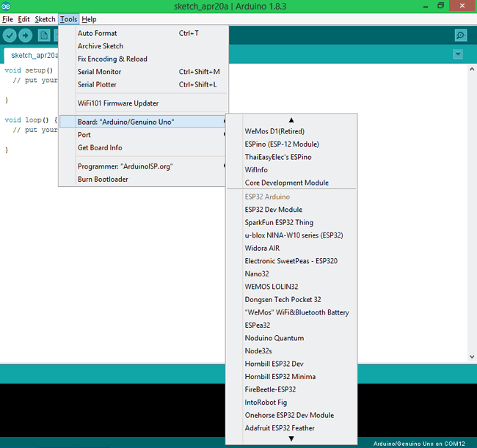This screenshot has height=448, width=477.
Task: Select IntoRobot Fig board
Action: pos(291,403)
